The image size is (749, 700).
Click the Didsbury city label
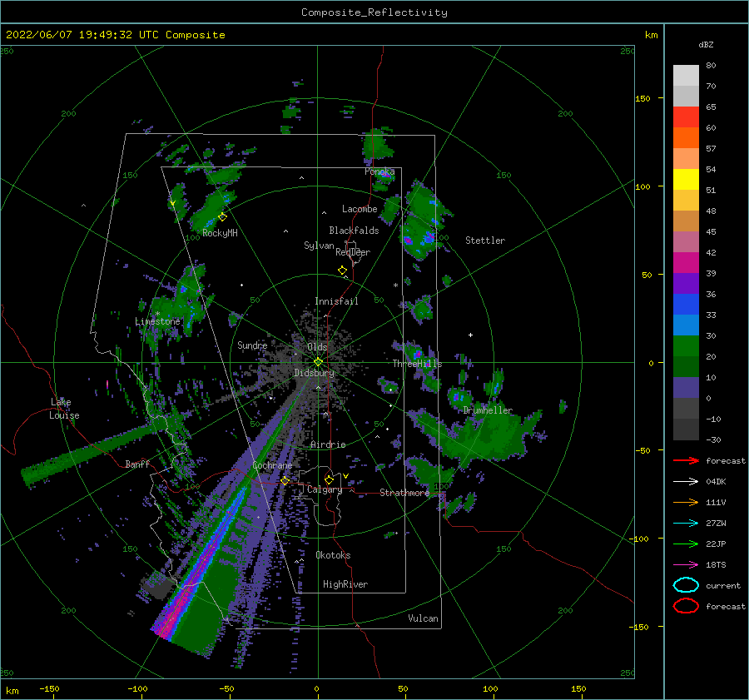pos(315,373)
